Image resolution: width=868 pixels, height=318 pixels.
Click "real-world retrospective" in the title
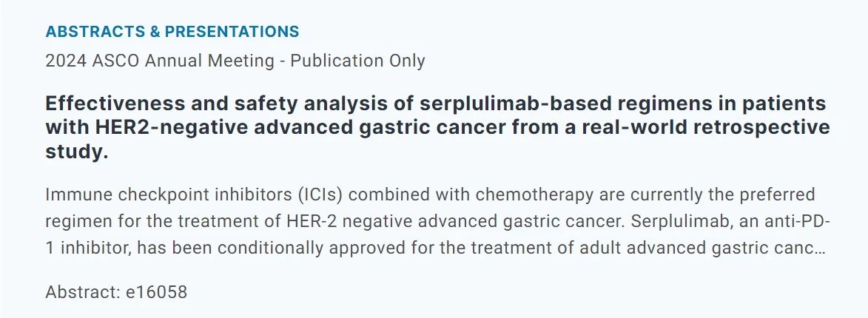[x=703, y=127]
